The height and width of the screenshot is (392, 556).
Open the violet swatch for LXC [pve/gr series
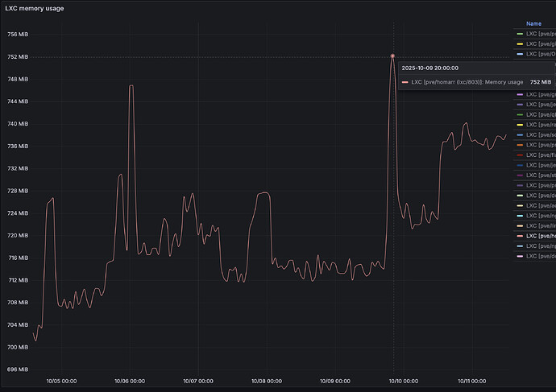520,94
